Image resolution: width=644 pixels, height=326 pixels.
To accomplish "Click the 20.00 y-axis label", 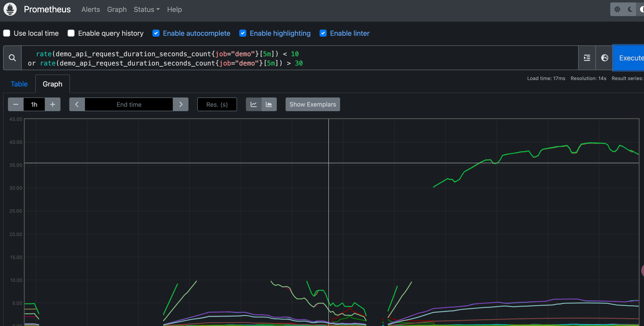I will click(16, 234).
